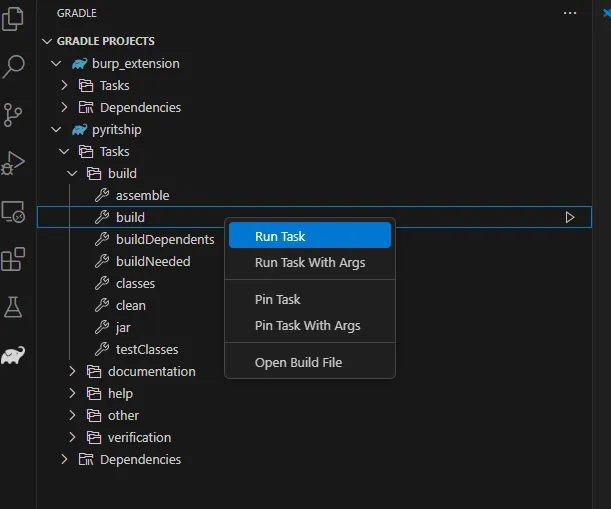Click wrench icon beside testClasses task

(x=102, y=349)
